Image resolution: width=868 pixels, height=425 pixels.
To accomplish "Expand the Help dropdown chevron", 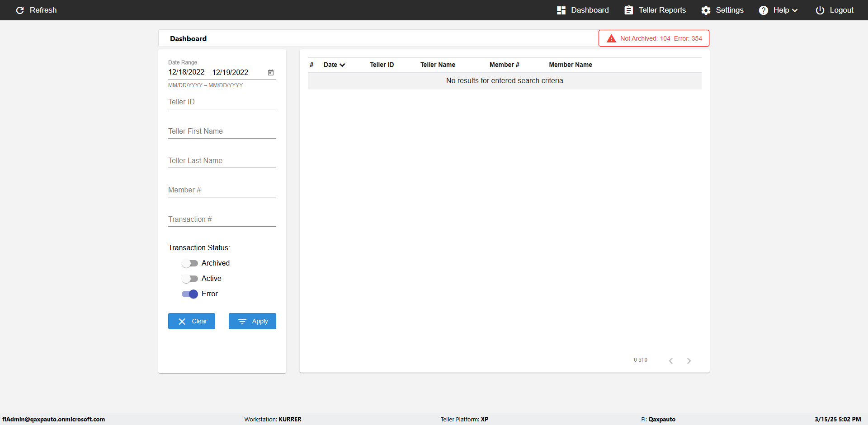I will coord(795,10).
